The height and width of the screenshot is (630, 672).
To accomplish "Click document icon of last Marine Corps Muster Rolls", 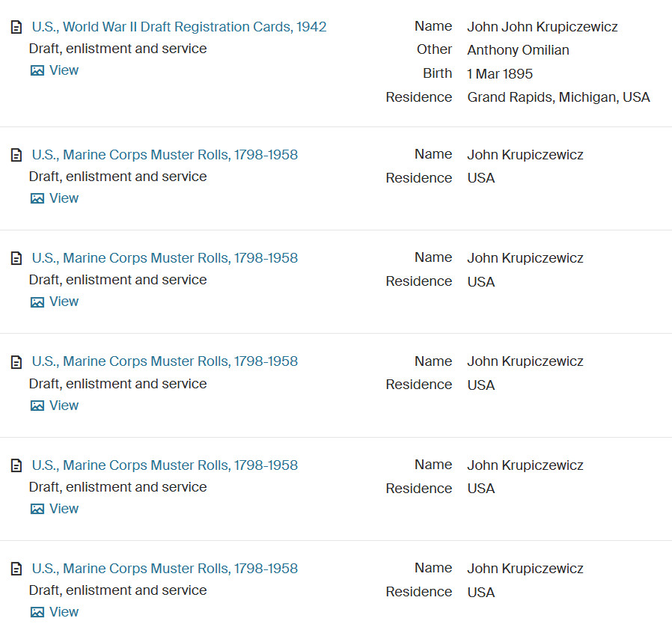I will pyautogui.click(x=16, y=569).
